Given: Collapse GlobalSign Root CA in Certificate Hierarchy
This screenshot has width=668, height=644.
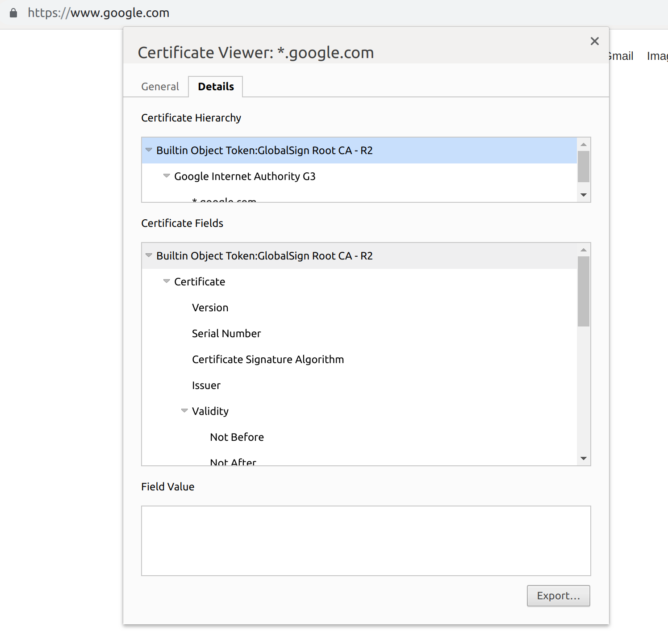Looking at the screenshot, I should [x=149, y=150].
